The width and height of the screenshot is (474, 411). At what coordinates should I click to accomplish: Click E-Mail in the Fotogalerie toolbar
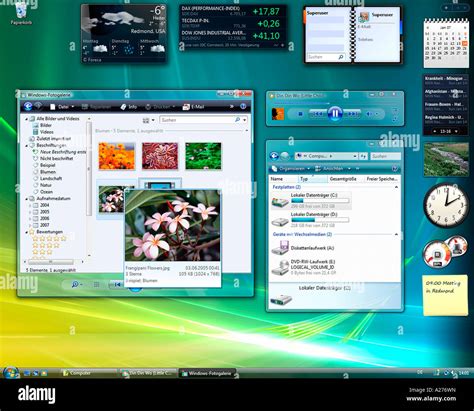pos(193,107)
